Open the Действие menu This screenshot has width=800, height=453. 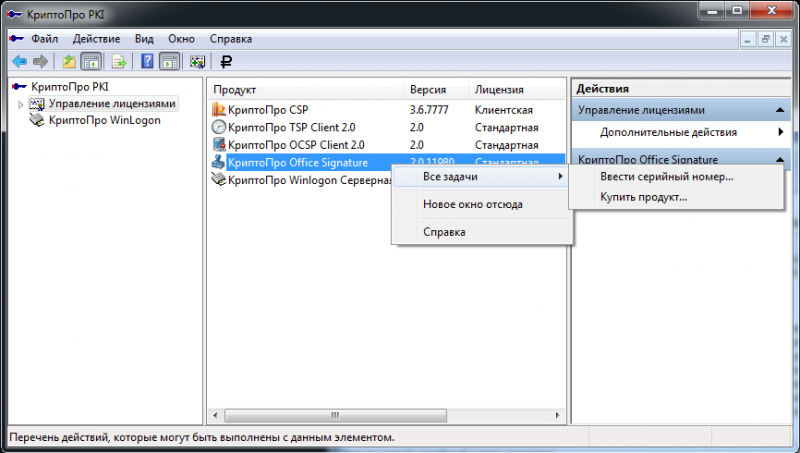click(x=96, y=39)
